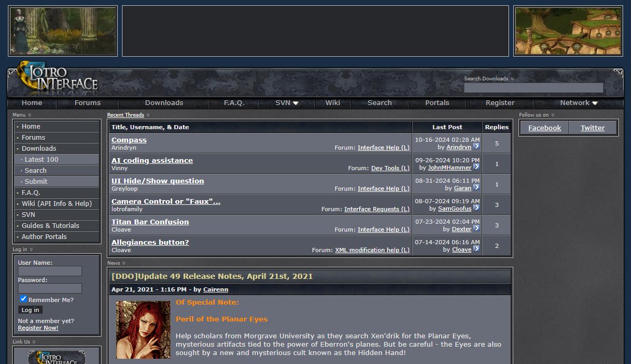Image resolution: width=631 pixels, height=364 pixels.
Task: Collapse the Link Us panel
Action: pos(34,342)
